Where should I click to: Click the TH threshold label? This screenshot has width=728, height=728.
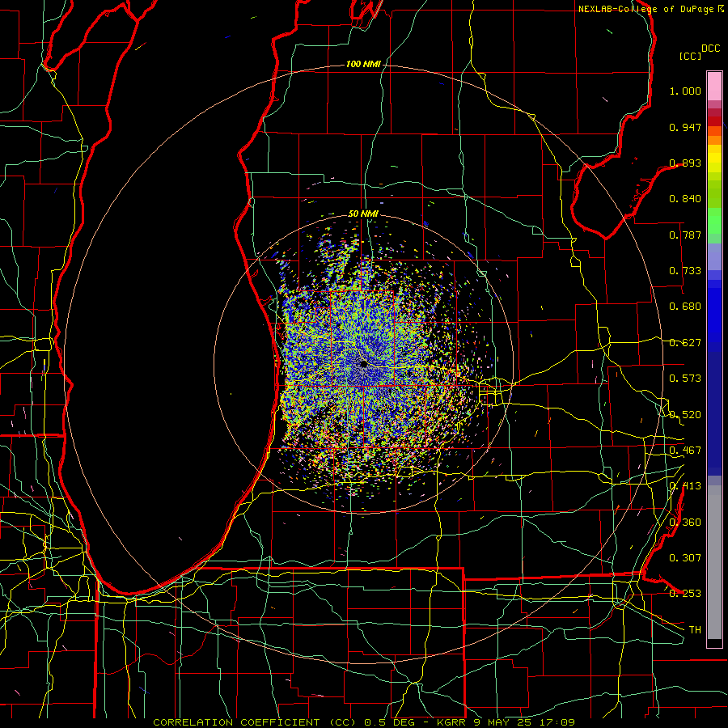tap(695, 630)
